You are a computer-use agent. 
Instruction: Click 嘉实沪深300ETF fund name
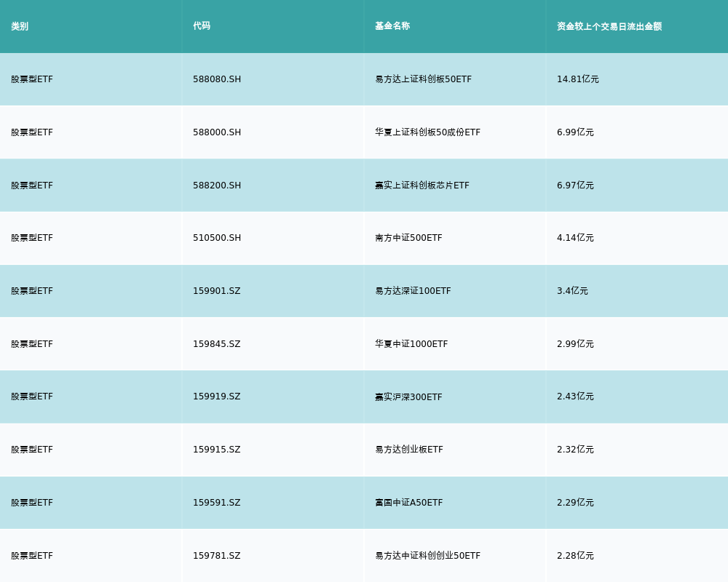[x=408, y=397]
